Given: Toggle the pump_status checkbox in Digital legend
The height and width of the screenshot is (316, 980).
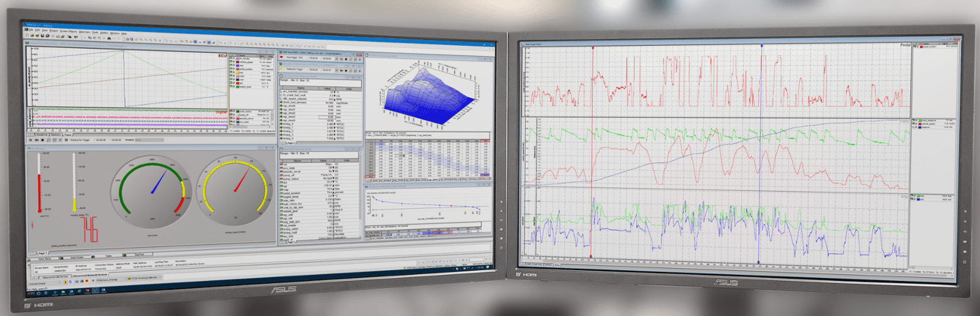Looking at the screenshot, I should pyautogui.click(x=234, y=111).
